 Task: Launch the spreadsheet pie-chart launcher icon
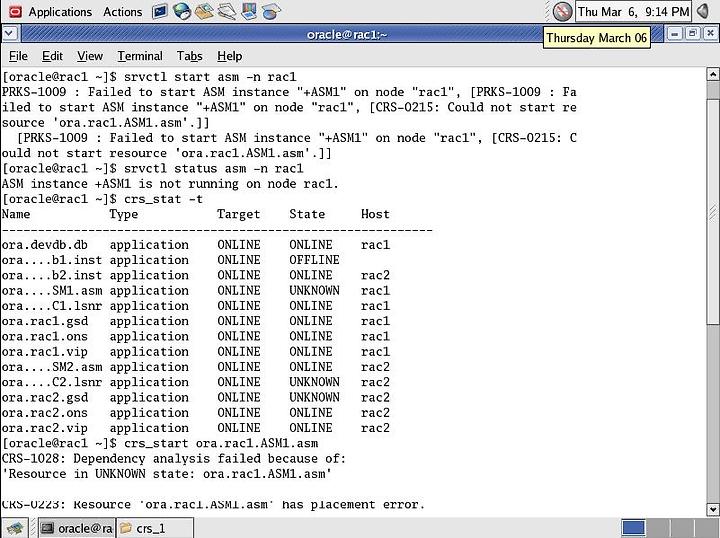(271, 11)
